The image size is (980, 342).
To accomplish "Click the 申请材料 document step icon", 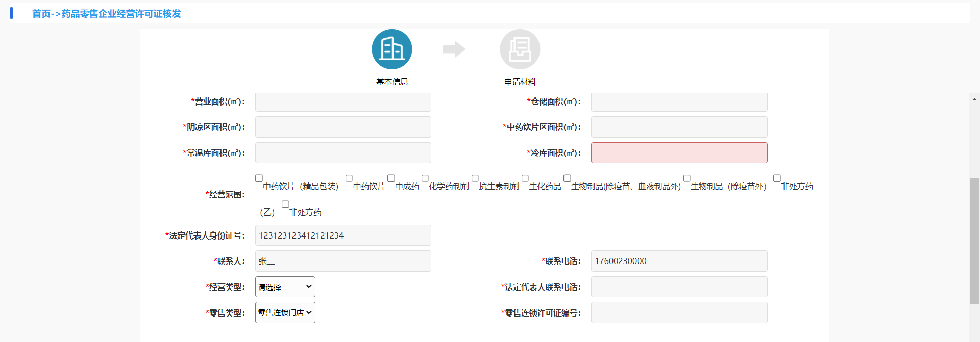I will tap(520, 49).
